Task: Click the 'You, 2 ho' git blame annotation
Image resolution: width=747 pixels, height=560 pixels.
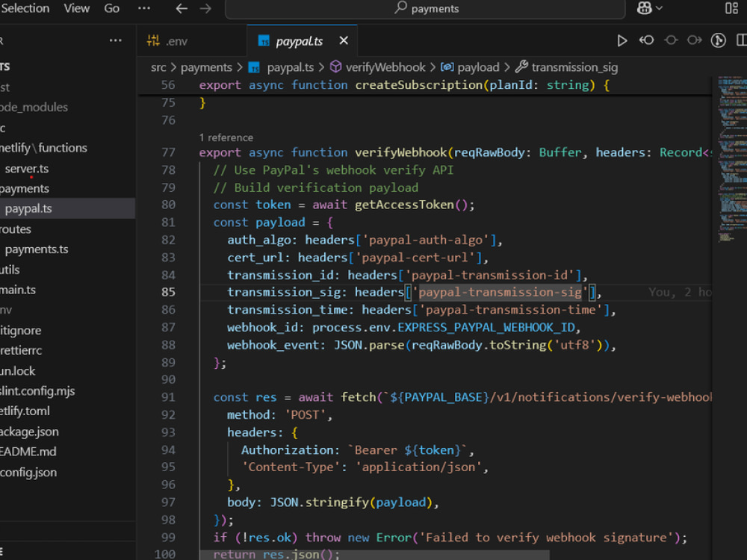Action: (x=680, y=292)
